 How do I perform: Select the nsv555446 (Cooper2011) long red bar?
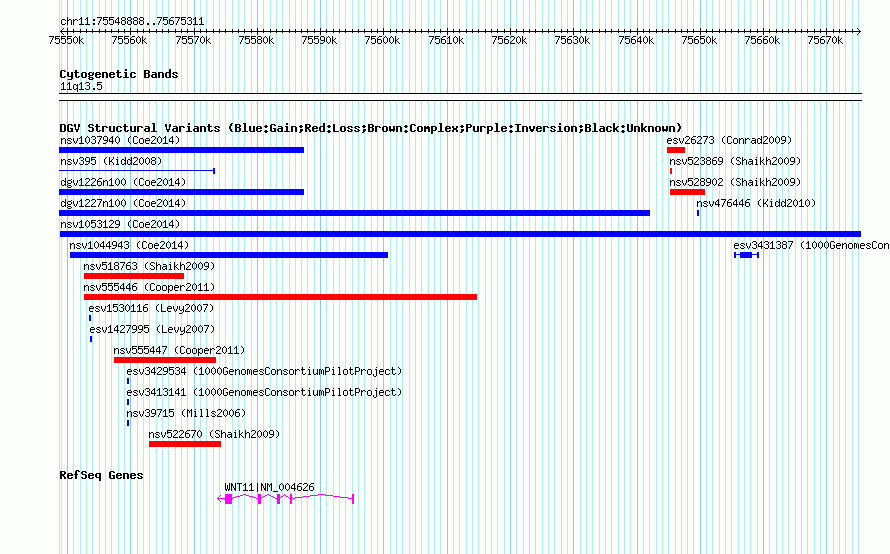coord(280,297)
